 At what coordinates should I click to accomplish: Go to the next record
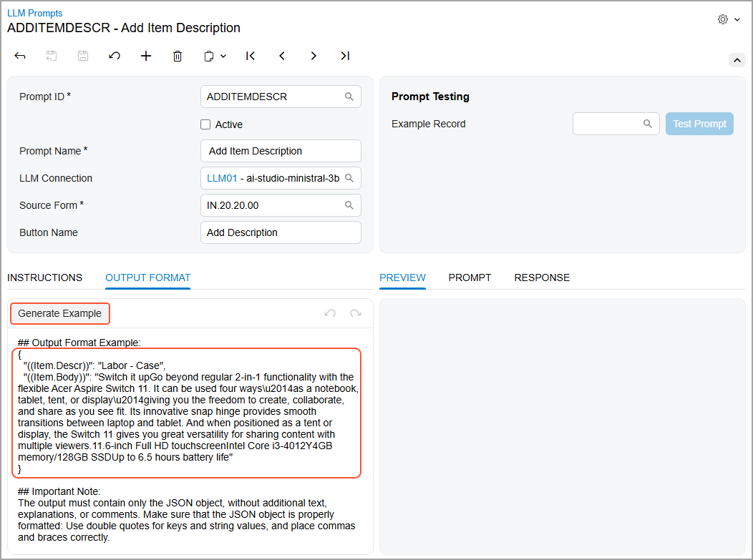coord(314,56)
